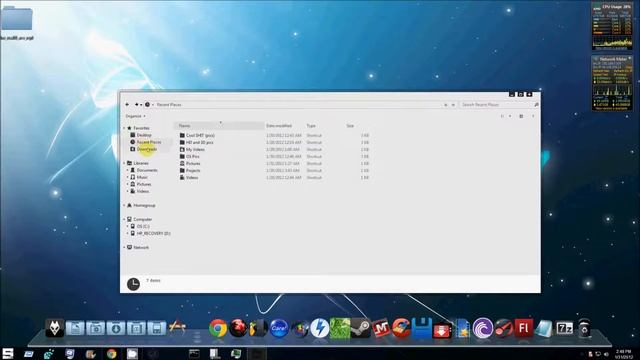Collapse the Computer group
This screenshot has width=640, height=360.
coord(124,219)
